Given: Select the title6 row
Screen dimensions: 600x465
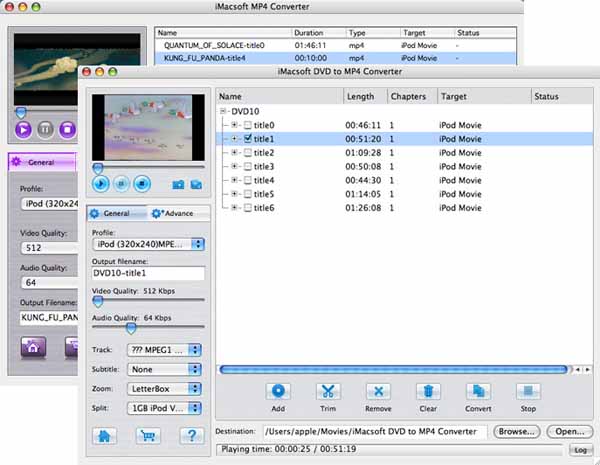Looking at the screenshot, I should click(404, 208).
